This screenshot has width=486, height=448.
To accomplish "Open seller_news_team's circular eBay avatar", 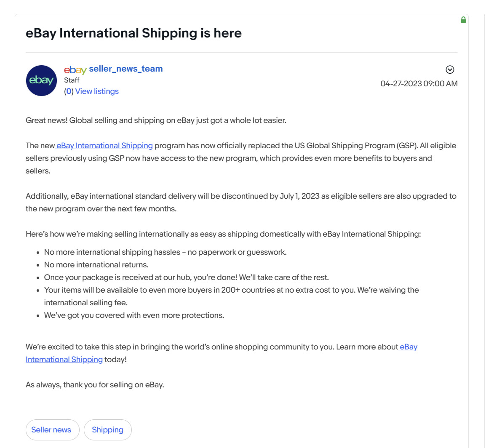I will point(41,80).
